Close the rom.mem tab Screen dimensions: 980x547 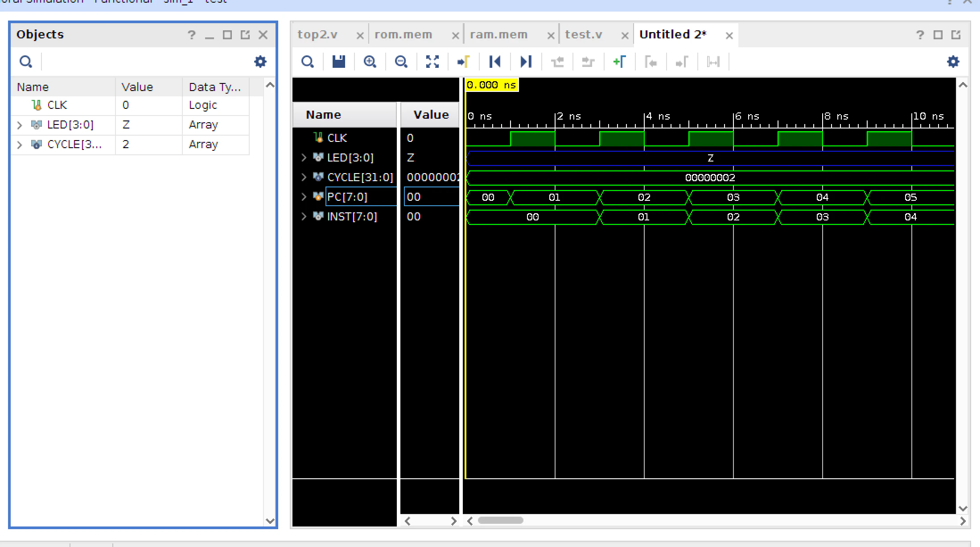click(455, 36)
